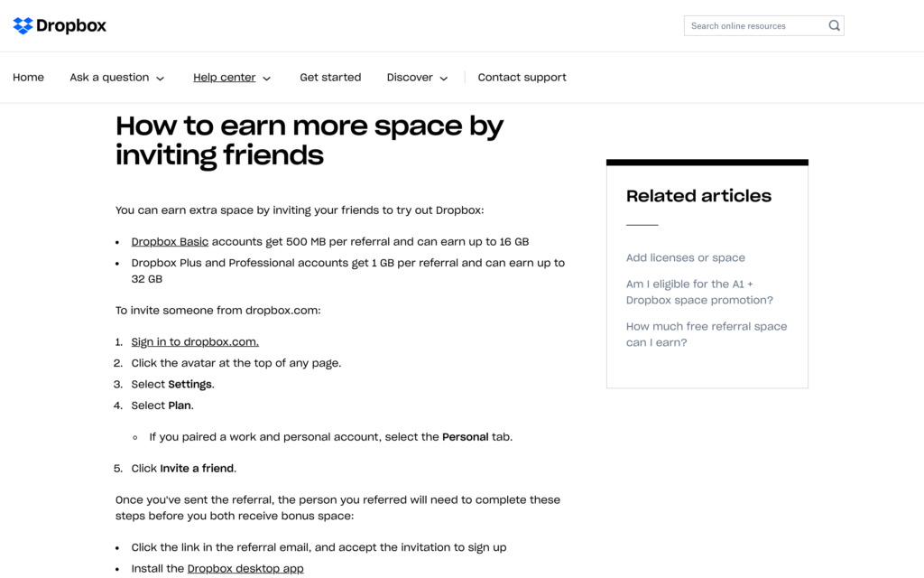Focus the Search online resources field

pyautogui.click(x=763, y=26)
